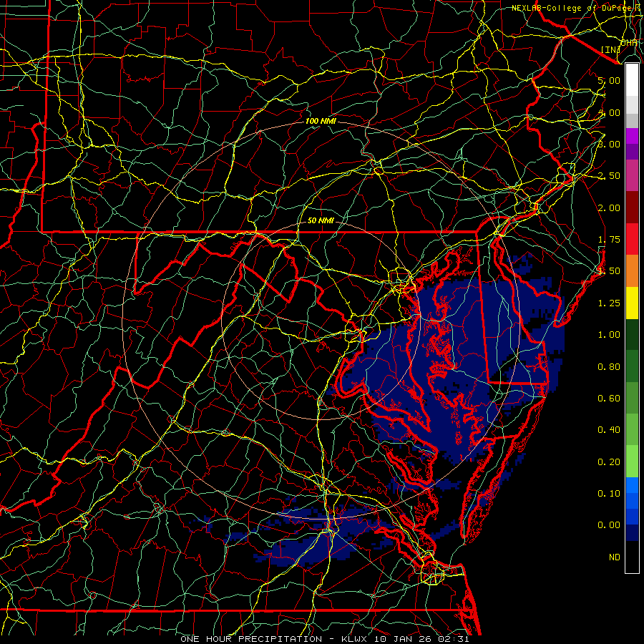
Task: Click the 0.80 legend value
Action: tap(609, 367)
